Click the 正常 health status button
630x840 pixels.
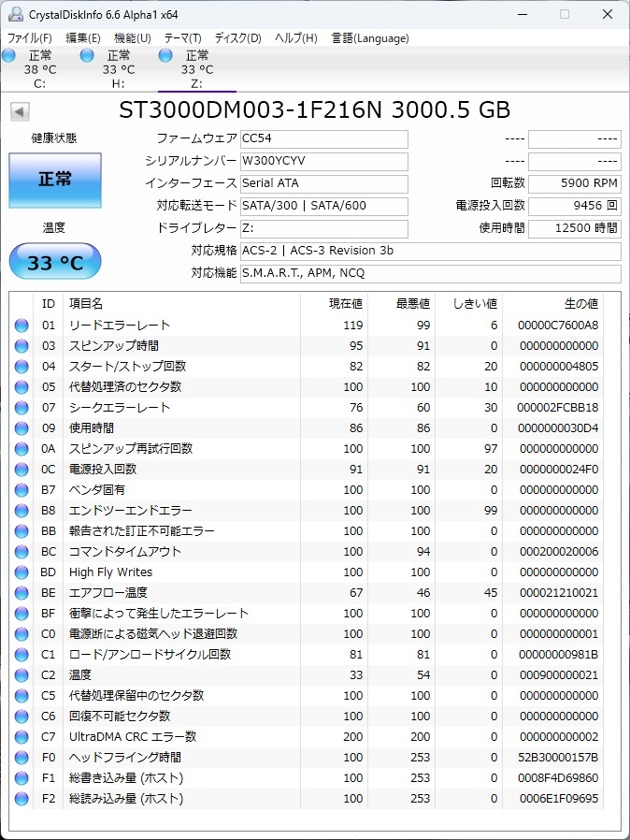coord(55,180)
